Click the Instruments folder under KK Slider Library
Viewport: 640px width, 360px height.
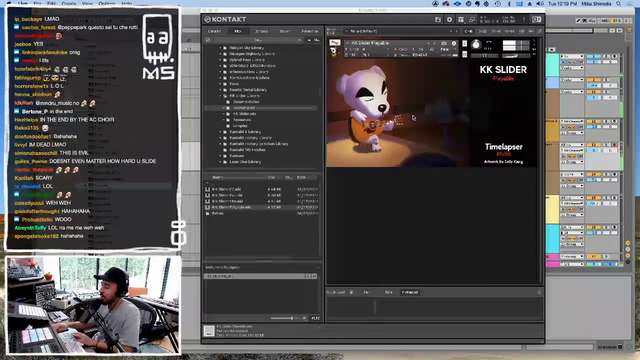pos(244,108)
